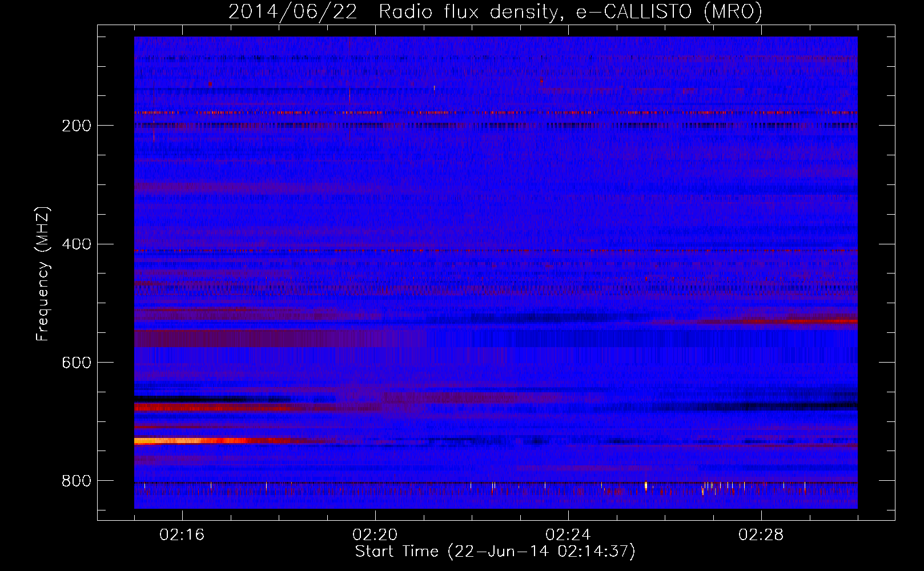This screenshot has width=924, height=571.
Task: Click the 'Start Time (22-Jun-14 02:14:37)' label
Action: click(495, 552)
